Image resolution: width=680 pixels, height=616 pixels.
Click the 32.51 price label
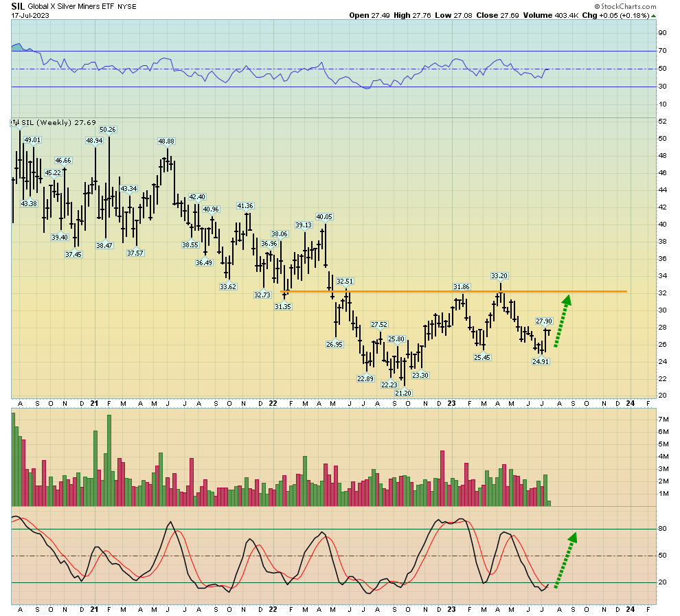[345, 282]
